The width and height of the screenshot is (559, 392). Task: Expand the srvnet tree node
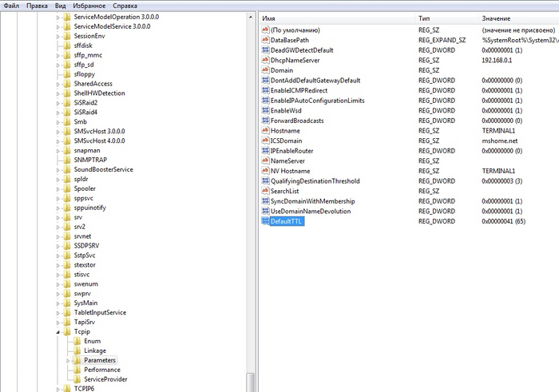click(x=57, y=236)
